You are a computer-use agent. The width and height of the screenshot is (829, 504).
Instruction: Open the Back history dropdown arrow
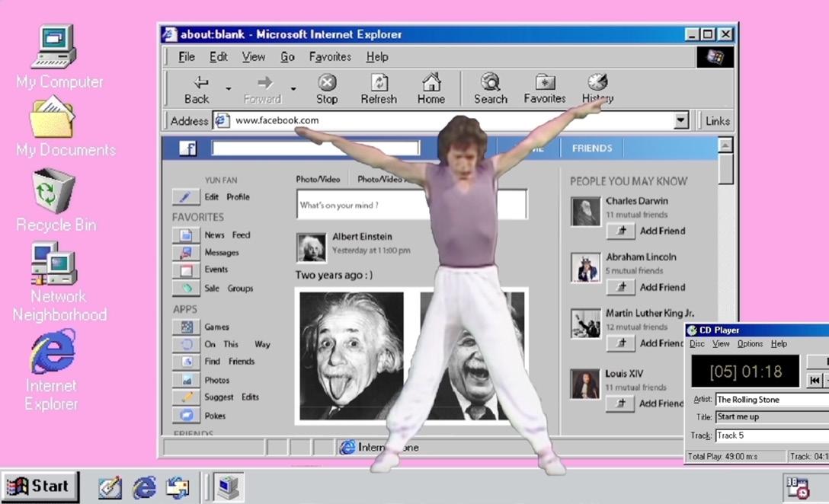click(x=229, y=89)
